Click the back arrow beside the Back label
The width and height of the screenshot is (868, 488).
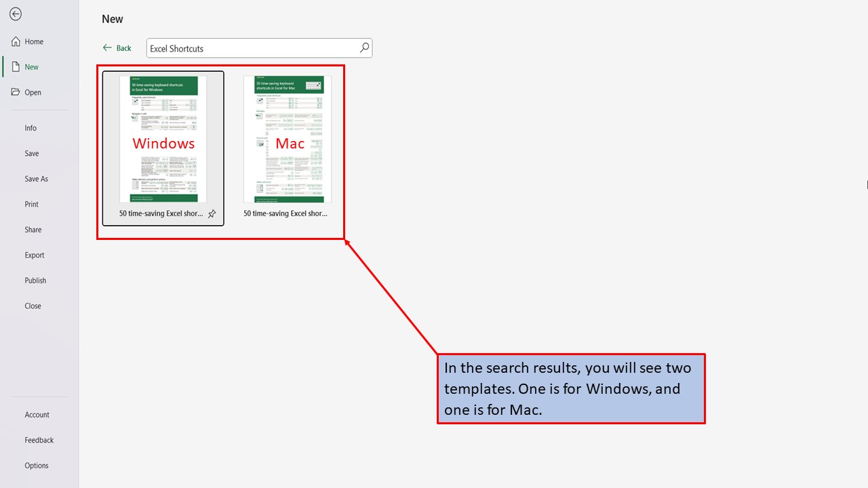click(x=106, y=47)
